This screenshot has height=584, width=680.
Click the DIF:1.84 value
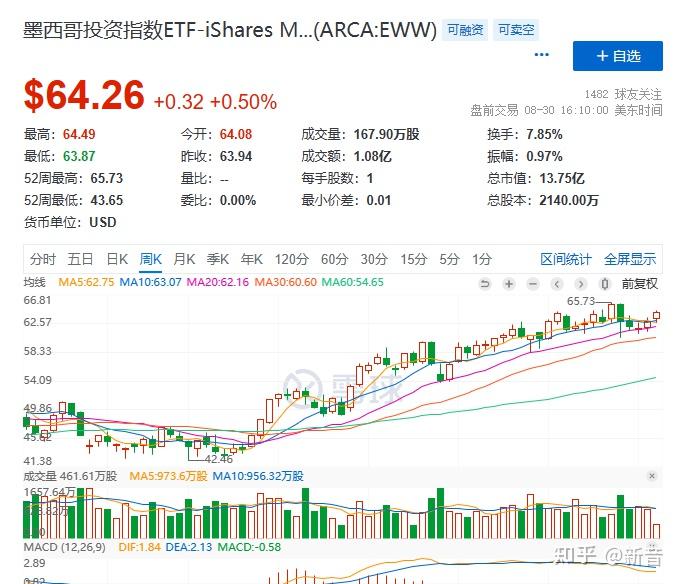140,547
